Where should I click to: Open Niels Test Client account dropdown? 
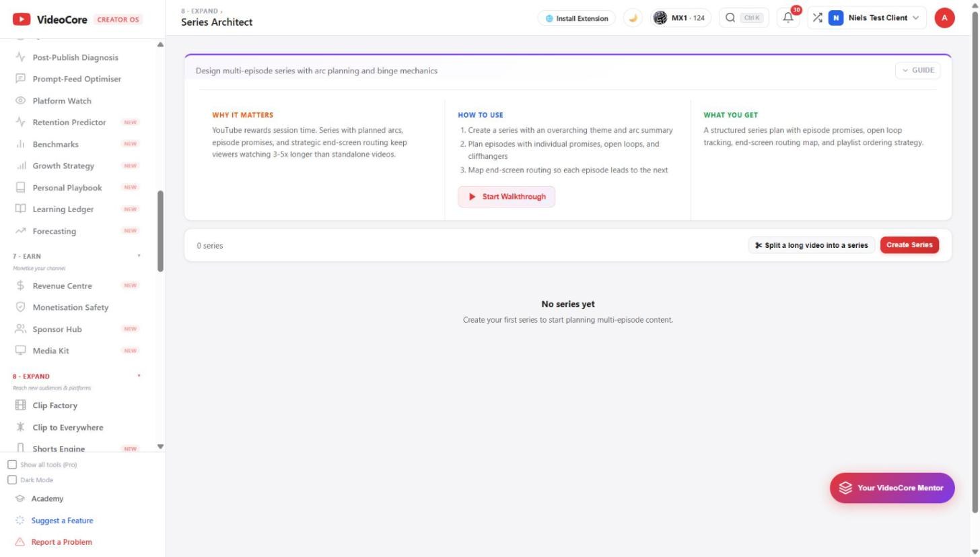click(874, 18)
